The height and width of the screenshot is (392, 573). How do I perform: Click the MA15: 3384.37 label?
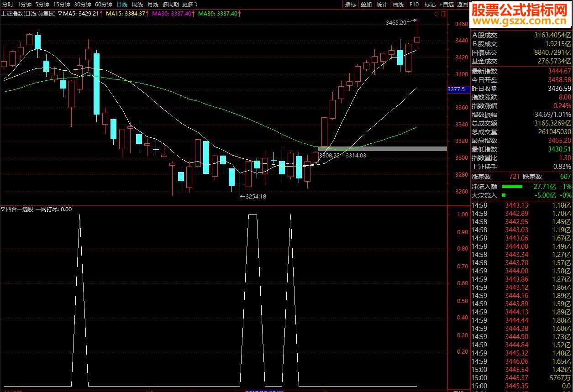(x=126, y=14)
